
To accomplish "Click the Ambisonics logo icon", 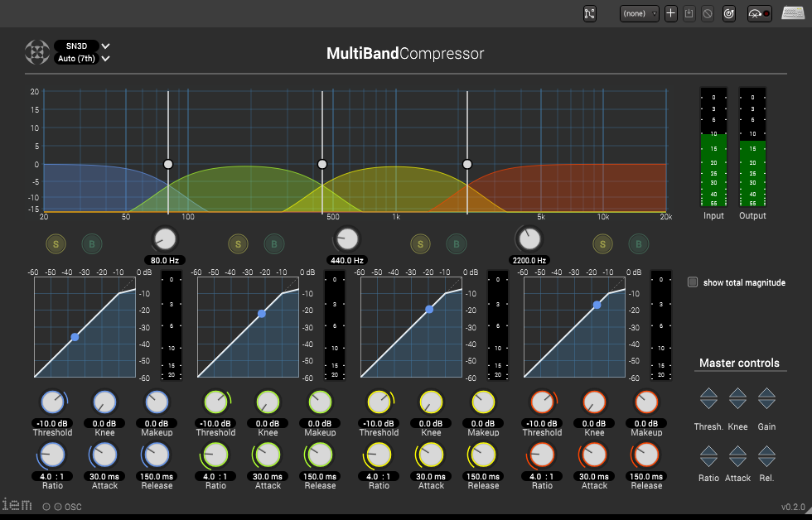I will pyautogui.click(x=36, y=52).
